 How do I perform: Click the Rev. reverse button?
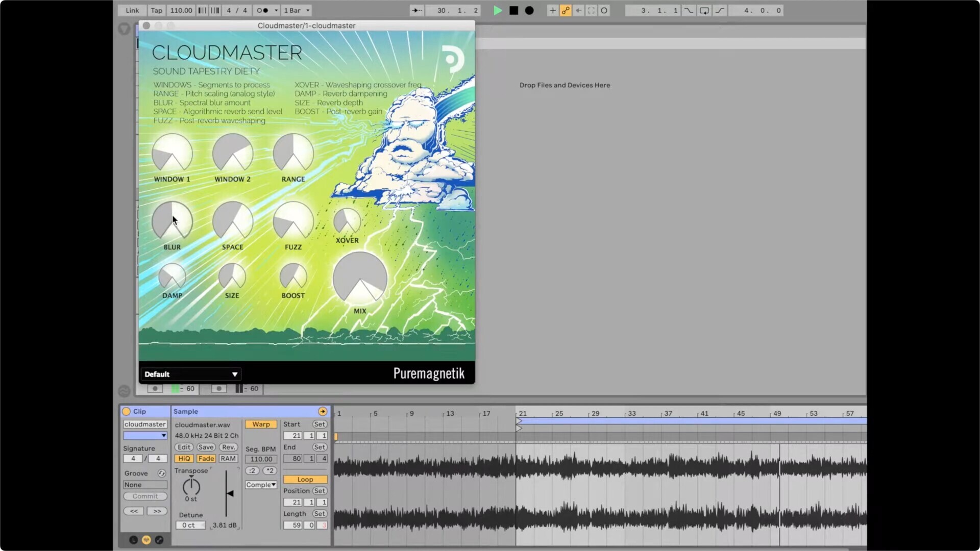click(228, 447)
